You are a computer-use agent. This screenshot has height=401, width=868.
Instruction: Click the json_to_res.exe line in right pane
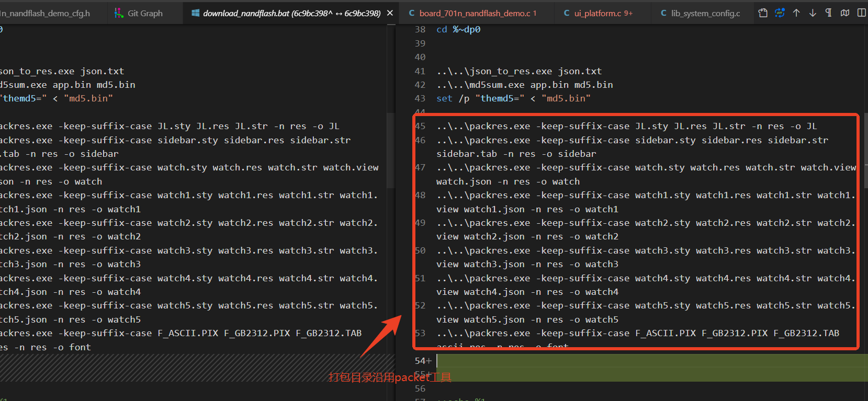click(519, 71)
